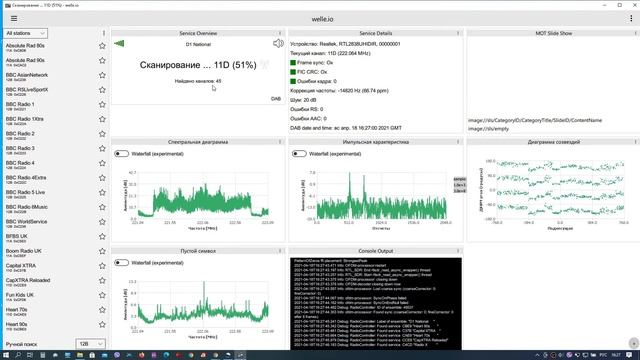Star the Heart 70s station
Viewport: 640px width, 360px height.
click(x=102, y=311)
